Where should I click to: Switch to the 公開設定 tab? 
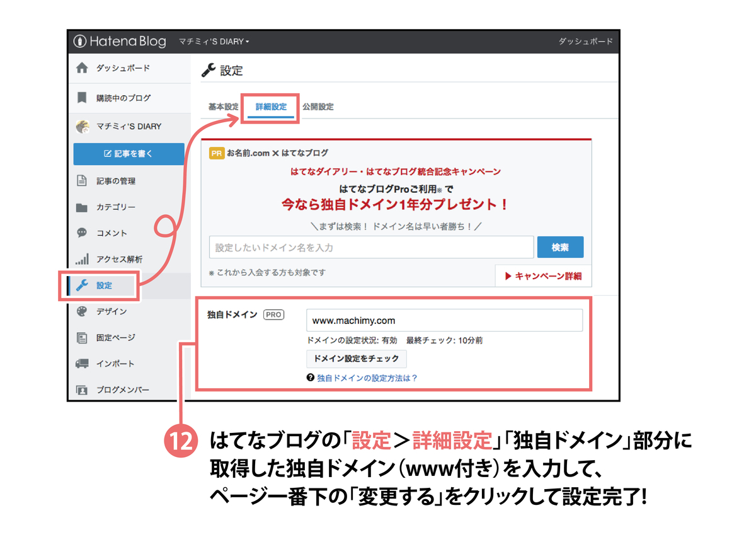click(x=318, y=107)
